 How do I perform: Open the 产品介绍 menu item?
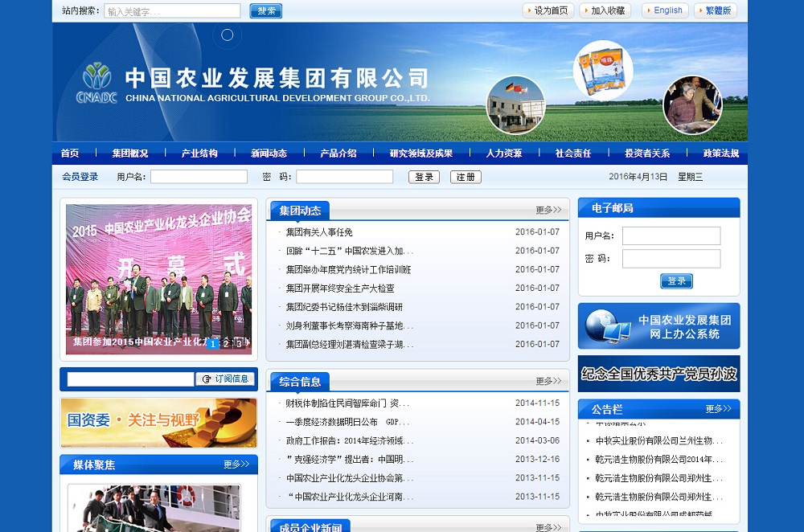coord(338,153)
